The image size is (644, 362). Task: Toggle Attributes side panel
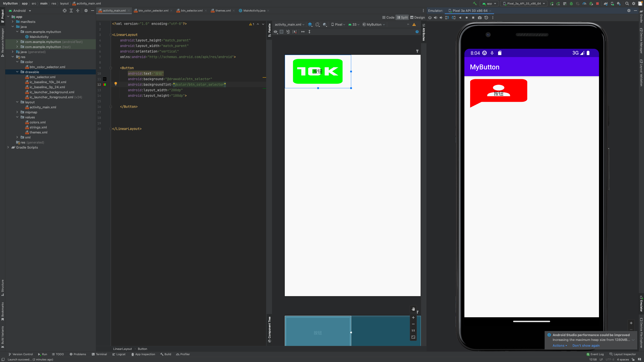coord(424,32)
